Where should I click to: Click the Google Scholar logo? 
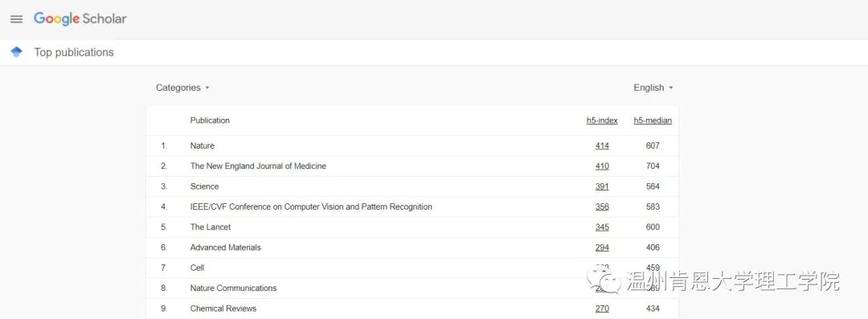(x=80, y=18)
